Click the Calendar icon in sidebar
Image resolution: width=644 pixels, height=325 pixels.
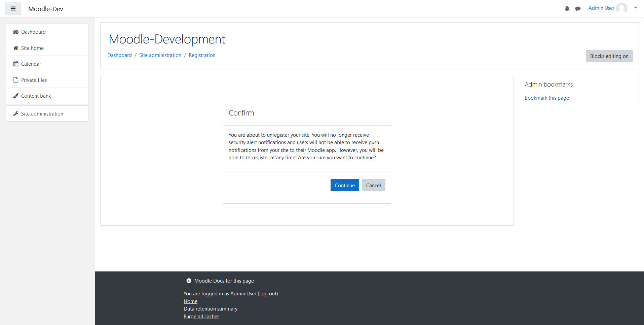click(16, 64)
